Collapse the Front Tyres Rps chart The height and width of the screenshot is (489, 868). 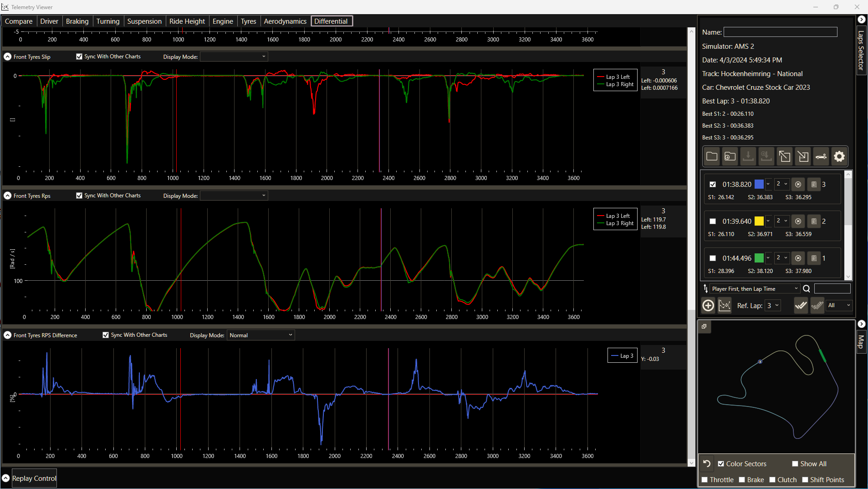[x=8, y=196]
